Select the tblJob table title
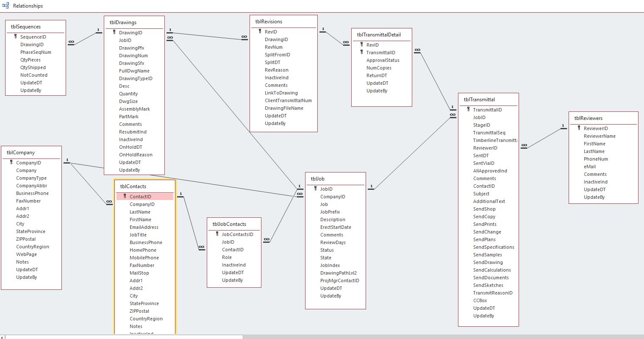The width and height of the screenshot is (644, 339). point(318,179)
